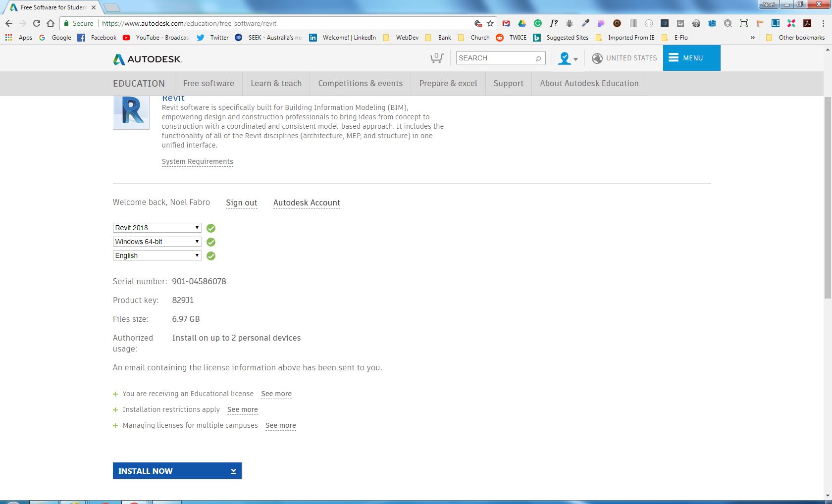Click the Grammarly extension icon
The image size is (832, 504).
pyautogui.click(x=537, y=23)
